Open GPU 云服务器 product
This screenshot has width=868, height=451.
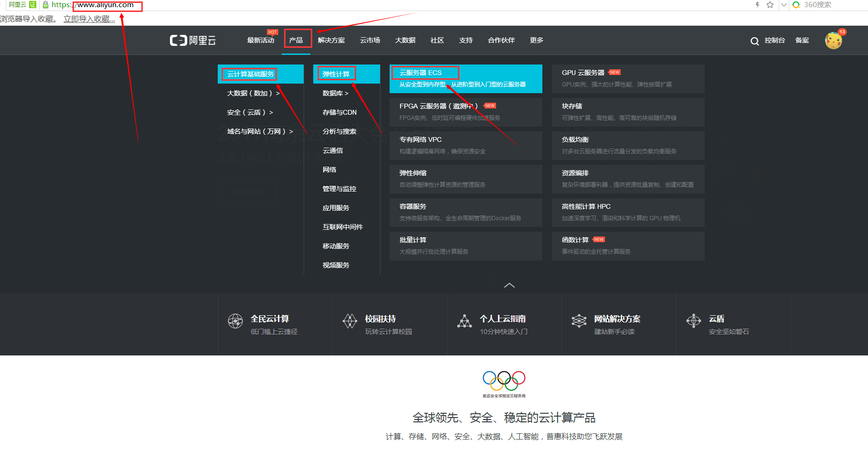[628, 79]
